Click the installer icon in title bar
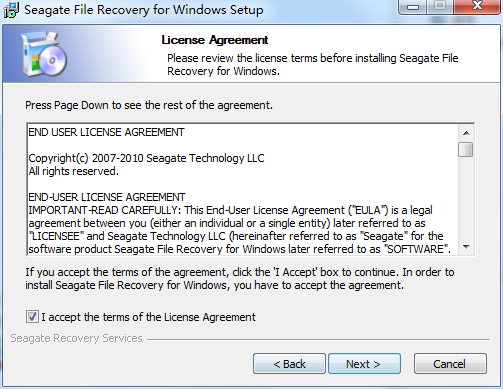This screenshot has height=389, width=503. point(11,10)
